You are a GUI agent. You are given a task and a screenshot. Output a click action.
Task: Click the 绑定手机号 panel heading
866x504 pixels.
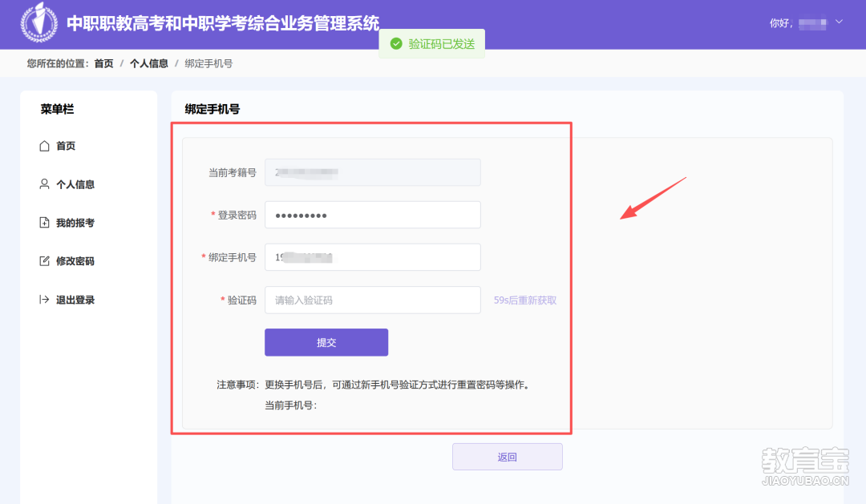click(x=212, y=109)
